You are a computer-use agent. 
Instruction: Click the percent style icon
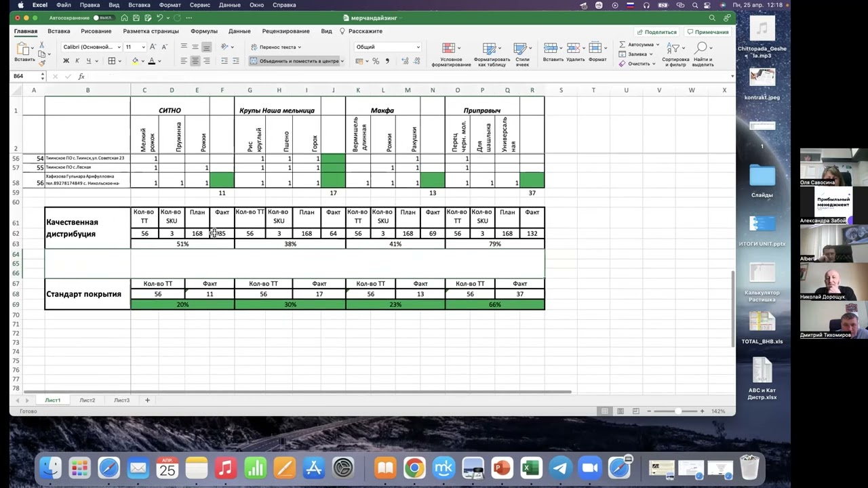tap(376, 61)
